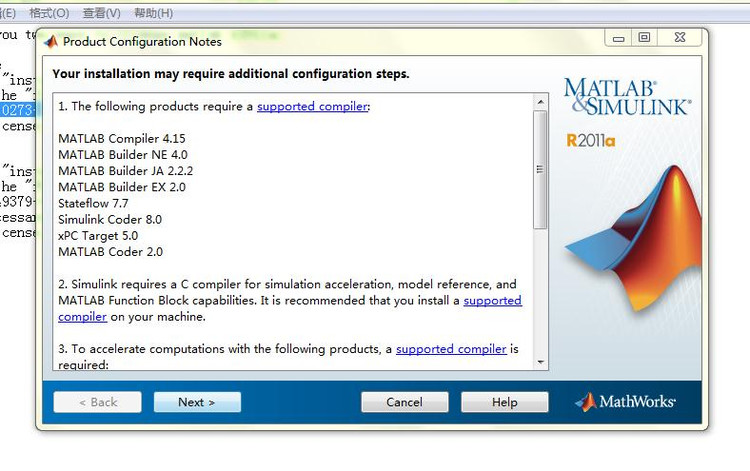Select the text xPC Target 5.0
Screen dimensions: 750x471
tap(98, 236)
